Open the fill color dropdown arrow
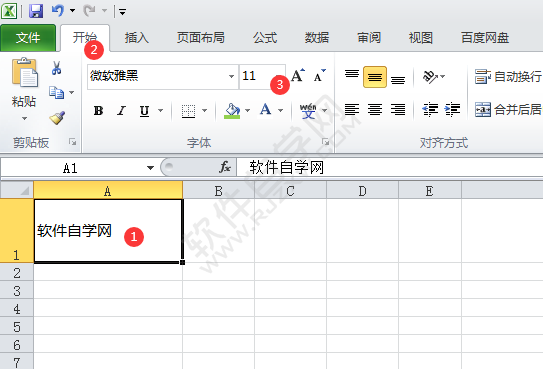The width and height of the screenshot is (543, 369). [247, 111]
